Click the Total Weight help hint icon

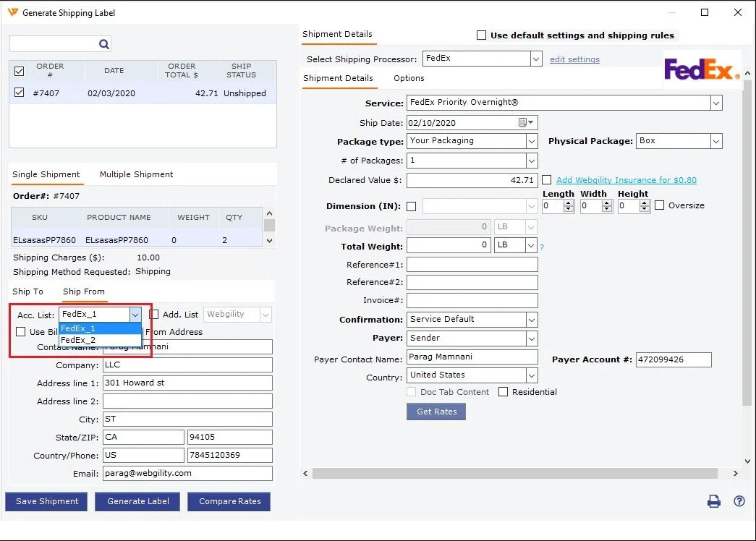[x=541, y=247]
